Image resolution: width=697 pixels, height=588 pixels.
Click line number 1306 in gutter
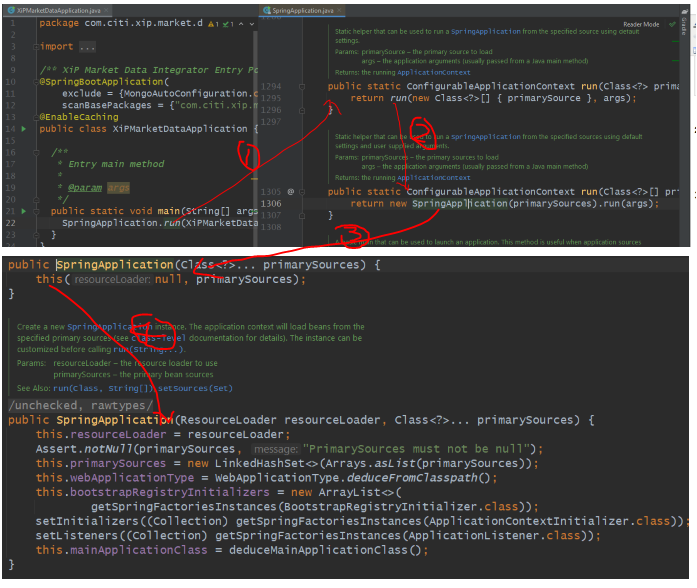[x=271, y=204]
